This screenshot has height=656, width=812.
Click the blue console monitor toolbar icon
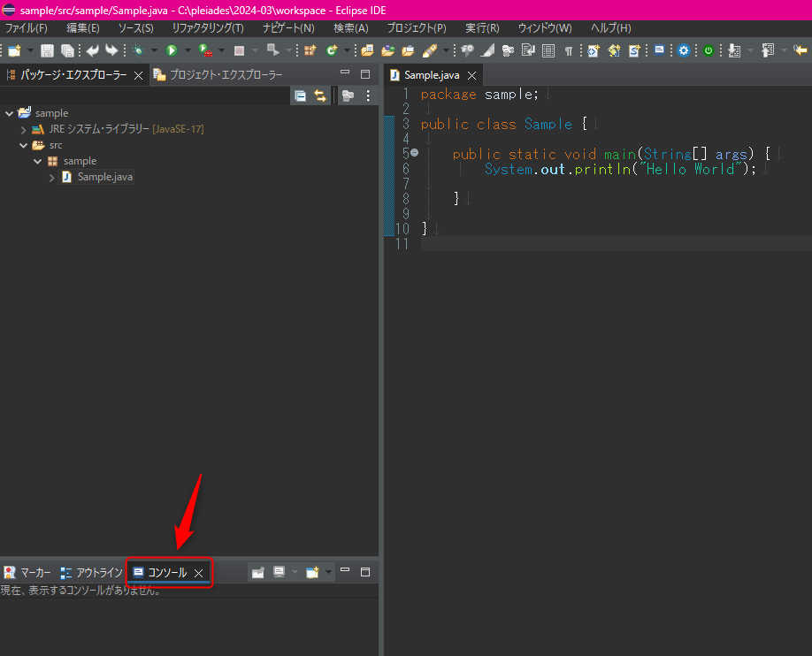pos(659,50)
